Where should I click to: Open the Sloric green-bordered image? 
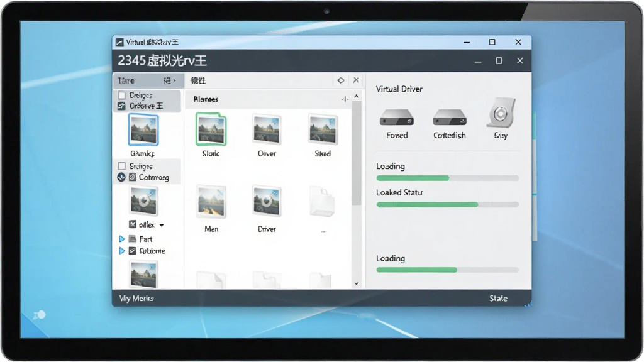point(211,129)
